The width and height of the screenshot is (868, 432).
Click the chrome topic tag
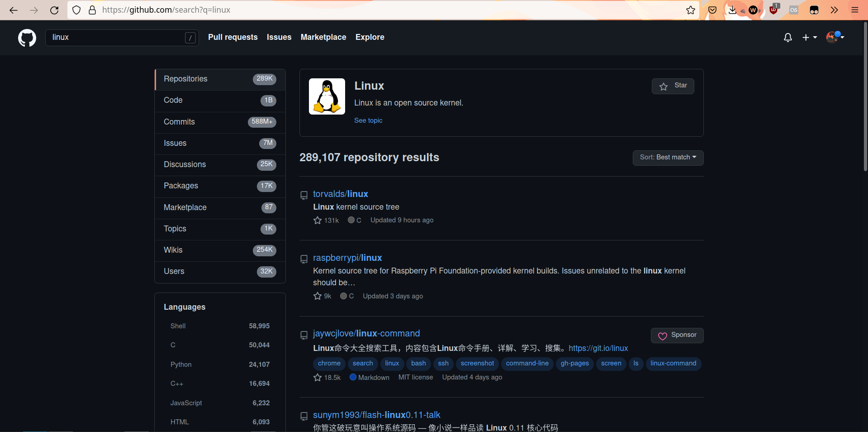point(329,364)
